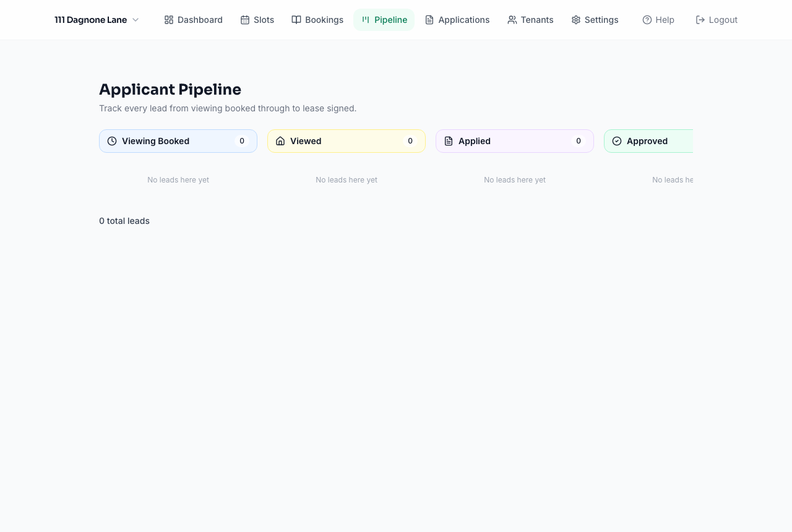The height and width of the screenshot is (532, 792).
Task: Select the Viewed column header
Action: click(346, 141)
